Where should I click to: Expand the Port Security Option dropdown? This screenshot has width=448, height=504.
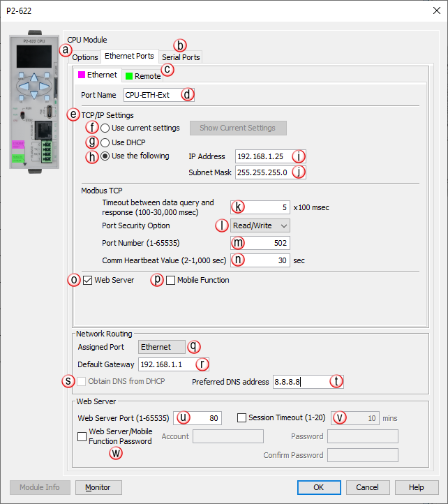pos(260,225)
